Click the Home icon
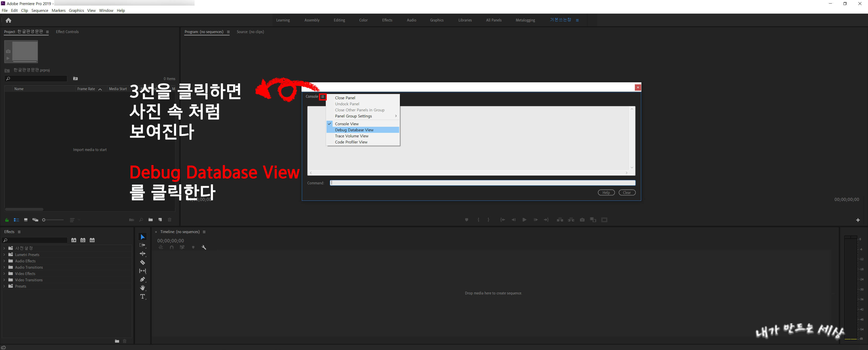Image resolution: width=868 pixels, height=350 pixels. click(8, 20)
